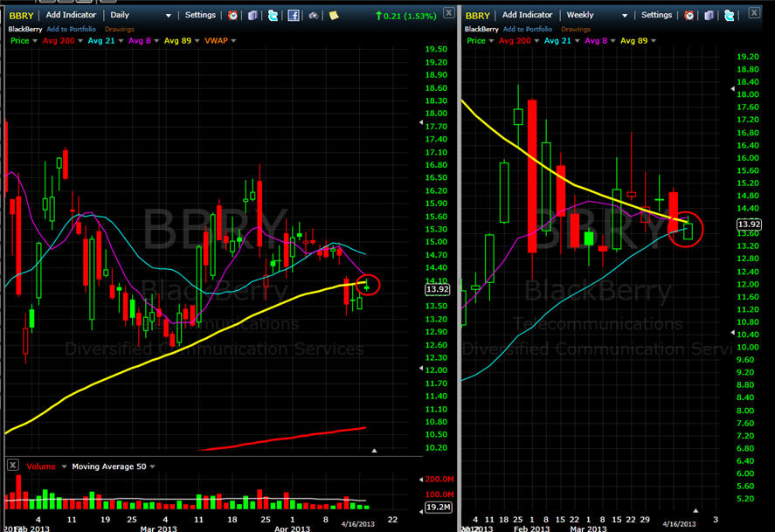Click the binoculars icon in Daily chart

314,16
